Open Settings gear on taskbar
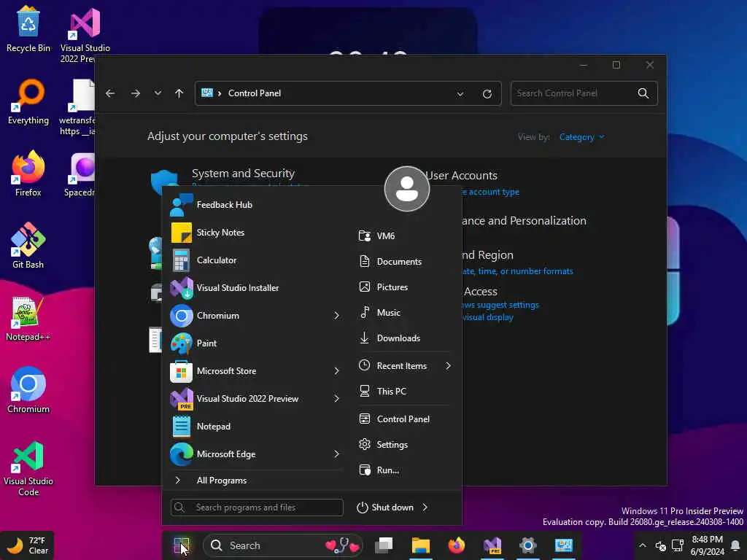 [528, 545]
